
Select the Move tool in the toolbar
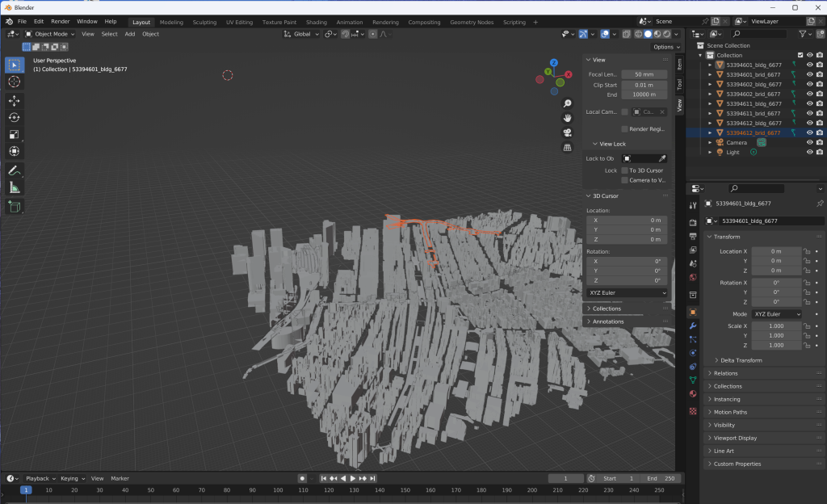point(15,100)
